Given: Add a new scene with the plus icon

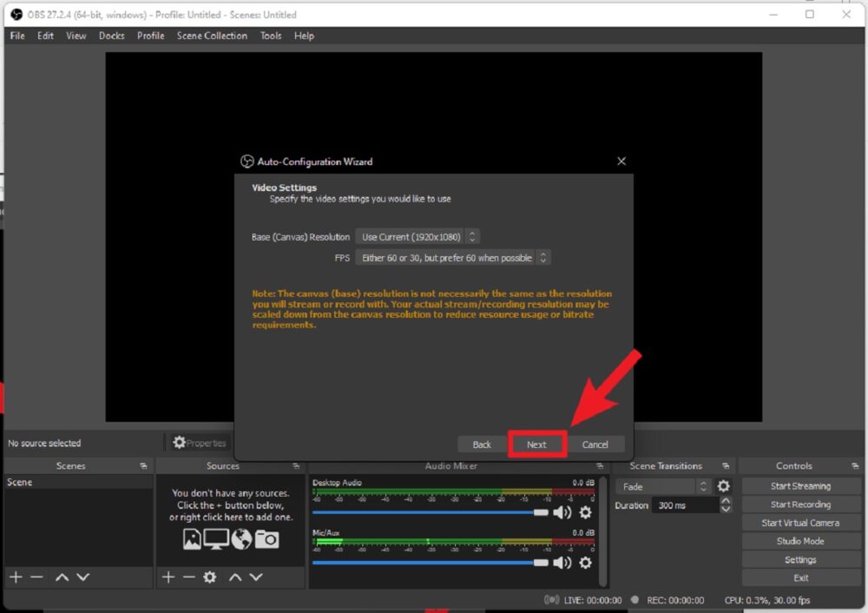Looking at the screenshot, I should 15,577.
